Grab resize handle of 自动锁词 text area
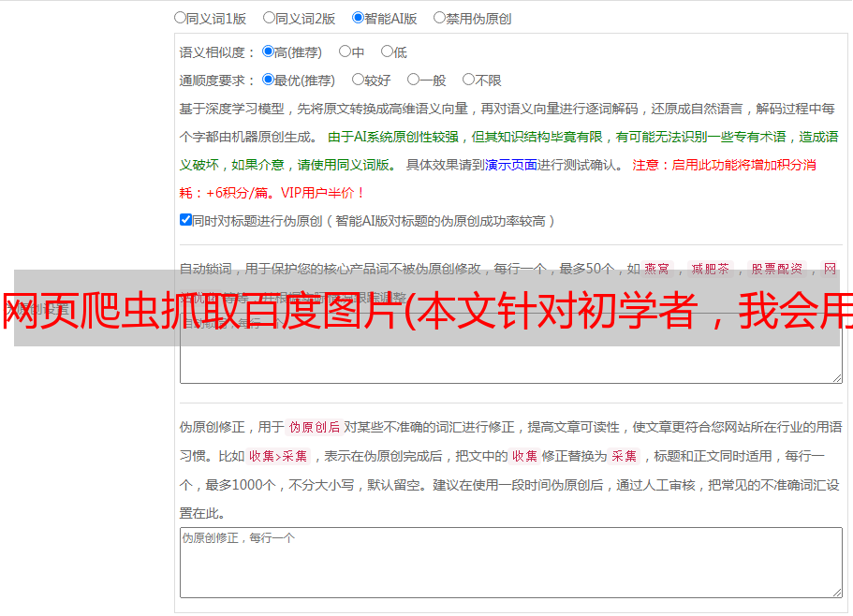Viewport: 853px width, 616px height. [837, 378]
